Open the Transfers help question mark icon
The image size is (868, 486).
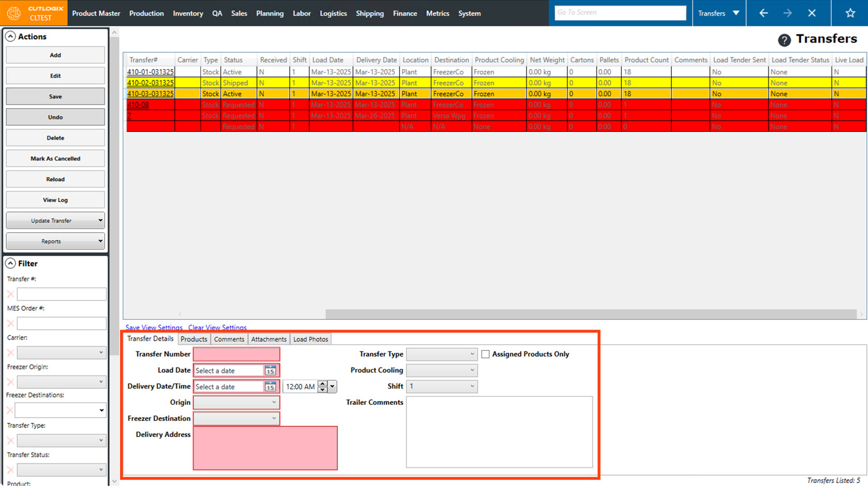pos(784,40)
